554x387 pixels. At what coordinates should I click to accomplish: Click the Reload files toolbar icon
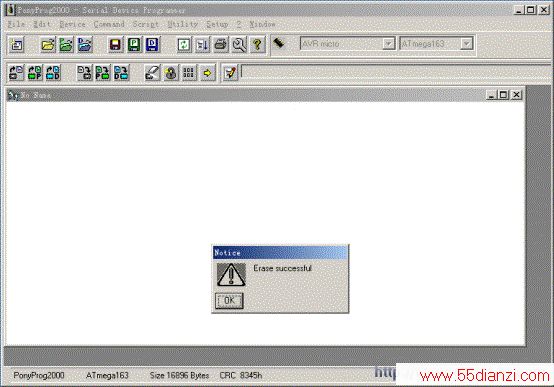[184, 45]
